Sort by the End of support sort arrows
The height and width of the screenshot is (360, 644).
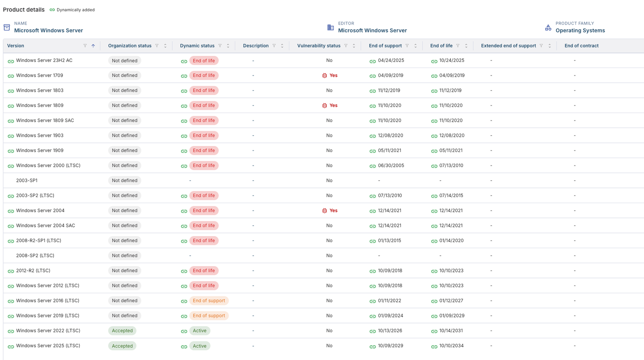415,46
